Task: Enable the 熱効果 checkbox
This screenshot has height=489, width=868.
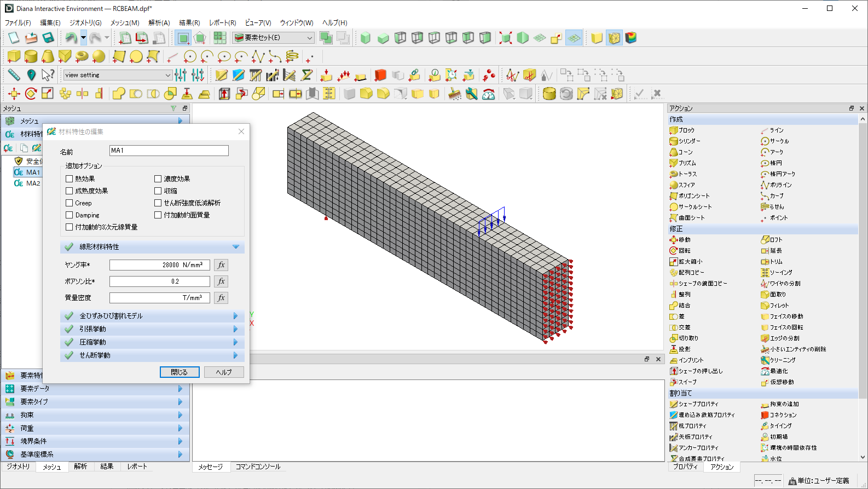Action: (x=70, y=179)
